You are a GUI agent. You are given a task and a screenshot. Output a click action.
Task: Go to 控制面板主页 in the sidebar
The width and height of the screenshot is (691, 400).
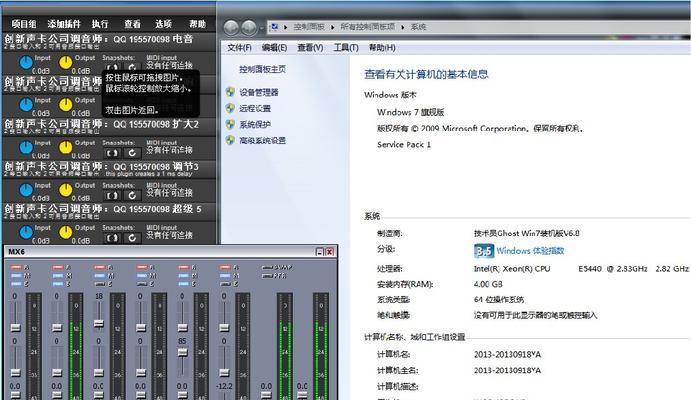point(263,69)
